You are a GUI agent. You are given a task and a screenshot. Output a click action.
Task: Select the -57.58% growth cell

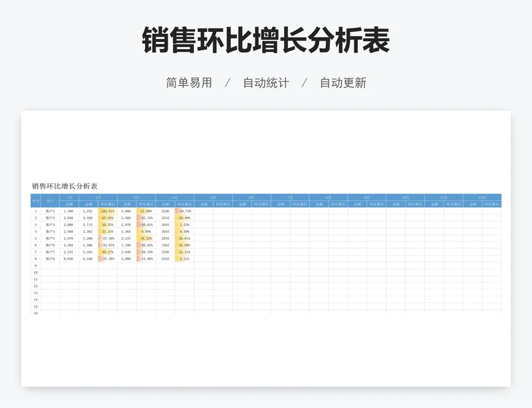108,238
